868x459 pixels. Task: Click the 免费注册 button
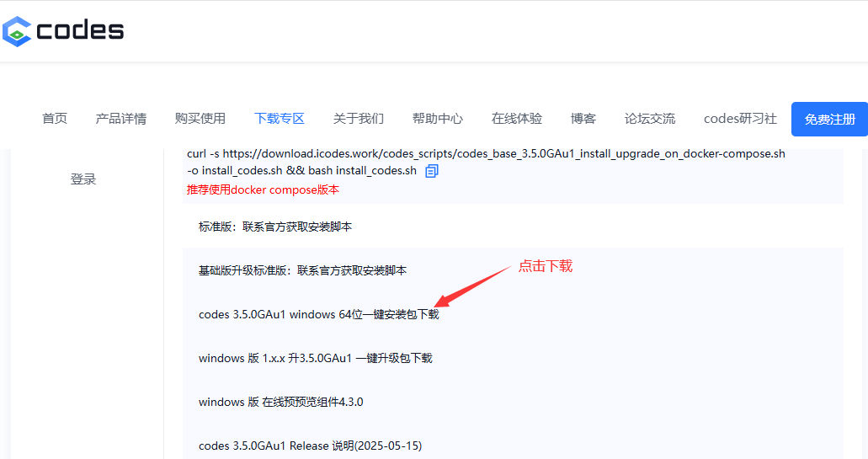[x=830, y=119]
